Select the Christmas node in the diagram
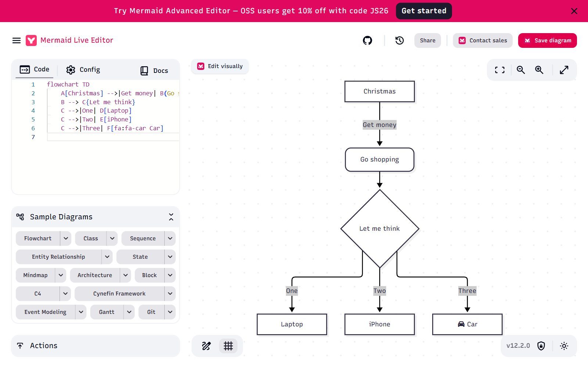 (380, 91)
